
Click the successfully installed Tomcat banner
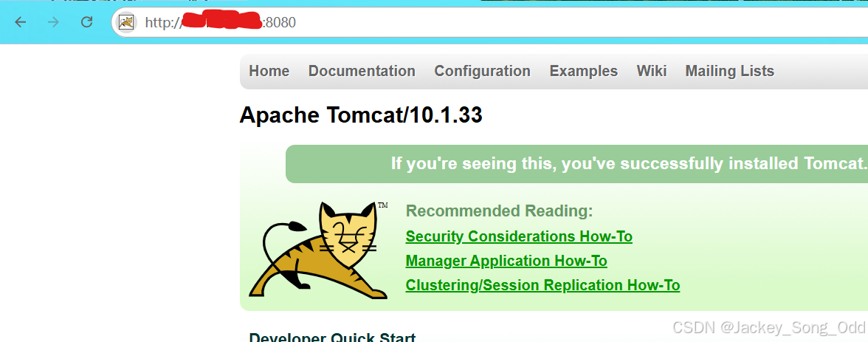click(x=576, y=164)
